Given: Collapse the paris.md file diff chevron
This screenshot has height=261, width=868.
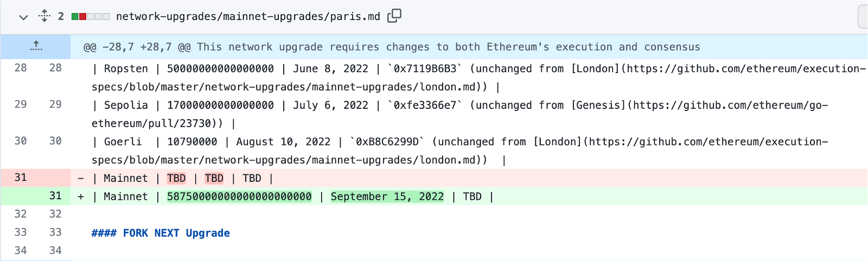Looking at the screenshot, I should [23, 17].
